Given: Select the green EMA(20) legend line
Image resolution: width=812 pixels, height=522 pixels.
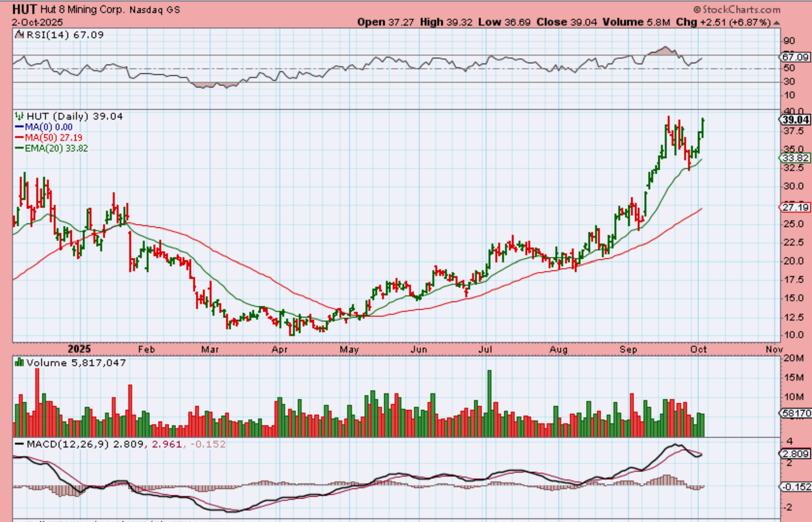Looking at the screenshot, I should point(19,149).
